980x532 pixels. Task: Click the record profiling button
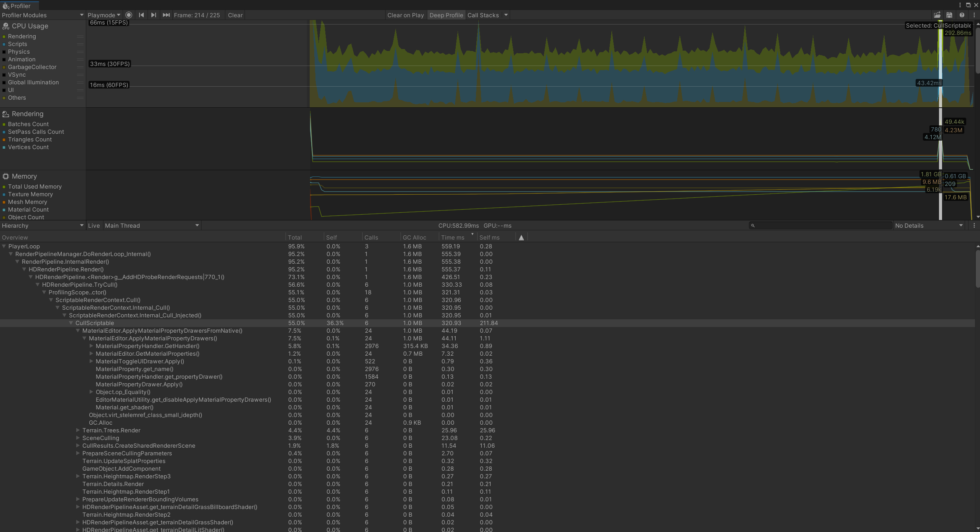click(129, 15)
